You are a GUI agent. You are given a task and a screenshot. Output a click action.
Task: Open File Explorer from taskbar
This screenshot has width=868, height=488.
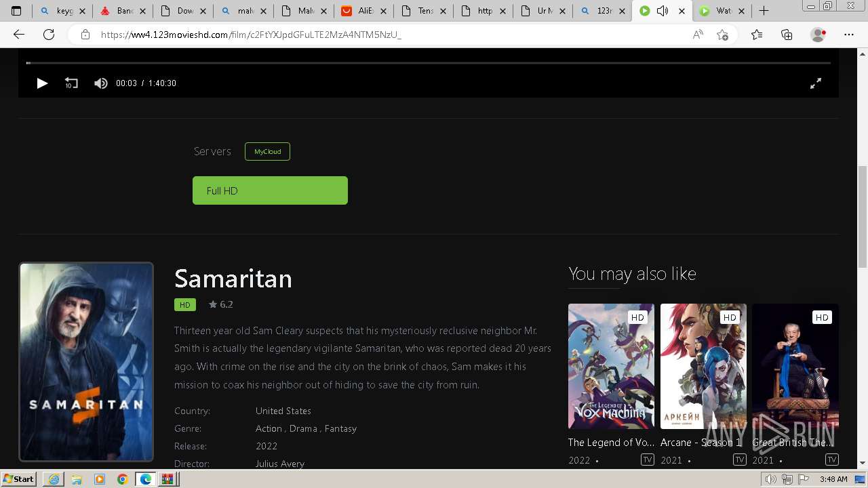pyautogui.click(x=76, y=479)
